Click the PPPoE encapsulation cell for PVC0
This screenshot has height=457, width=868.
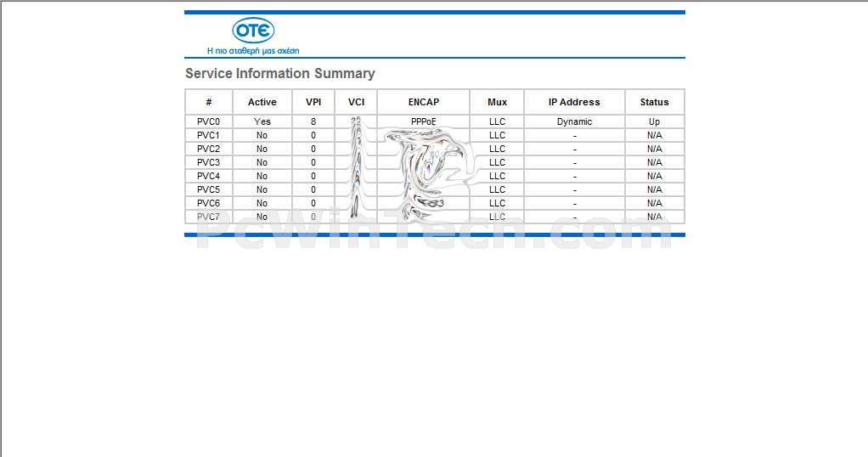424,121
